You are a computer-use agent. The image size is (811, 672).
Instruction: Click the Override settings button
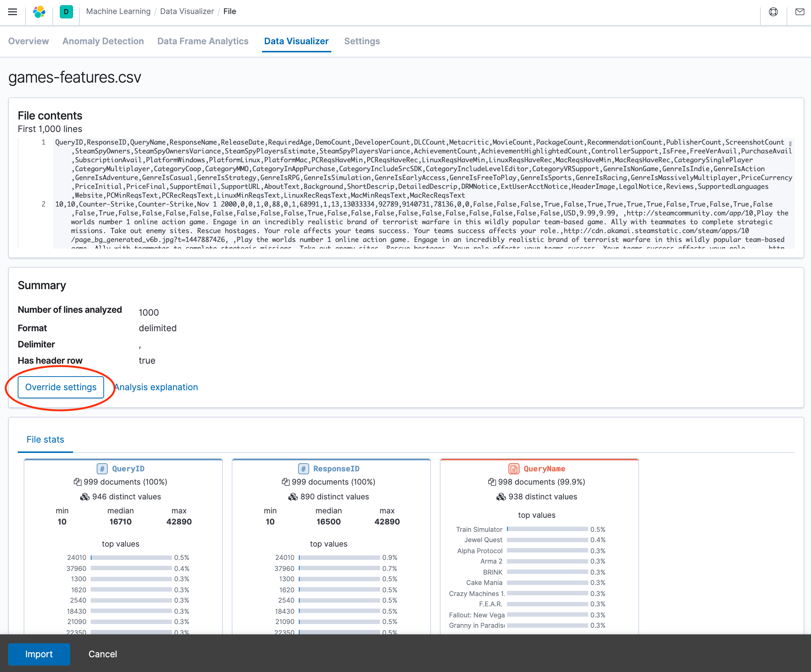tap(61, 387)
